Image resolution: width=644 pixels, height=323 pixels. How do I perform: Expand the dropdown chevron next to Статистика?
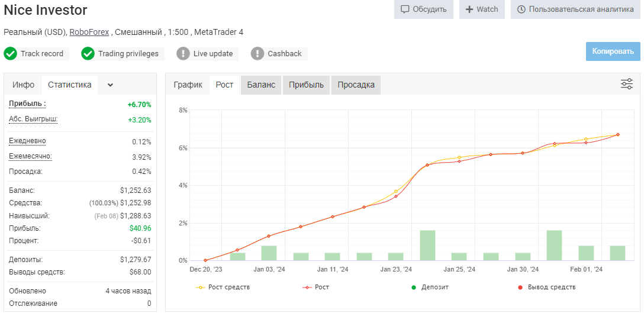[x=110, y=85]
